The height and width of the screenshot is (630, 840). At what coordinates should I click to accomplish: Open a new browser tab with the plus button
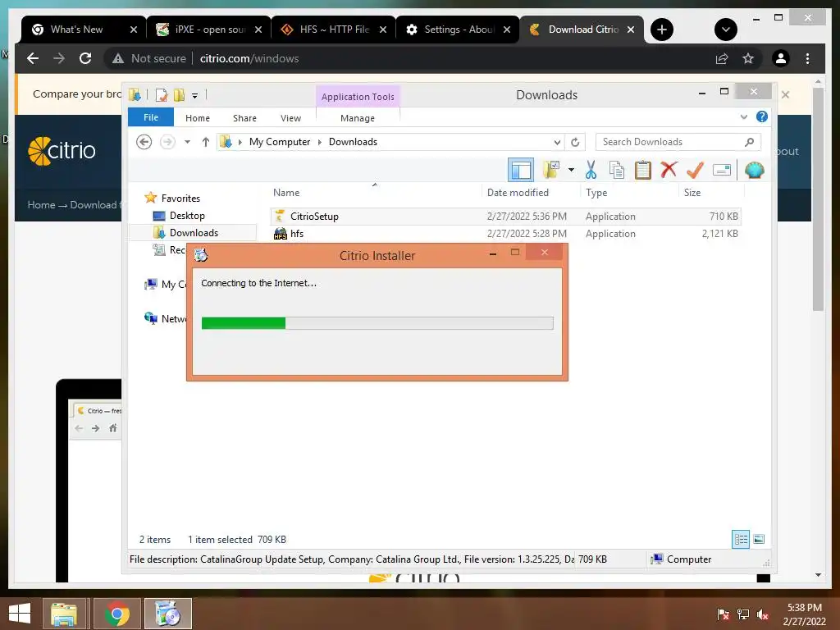(x=662, y=30)
